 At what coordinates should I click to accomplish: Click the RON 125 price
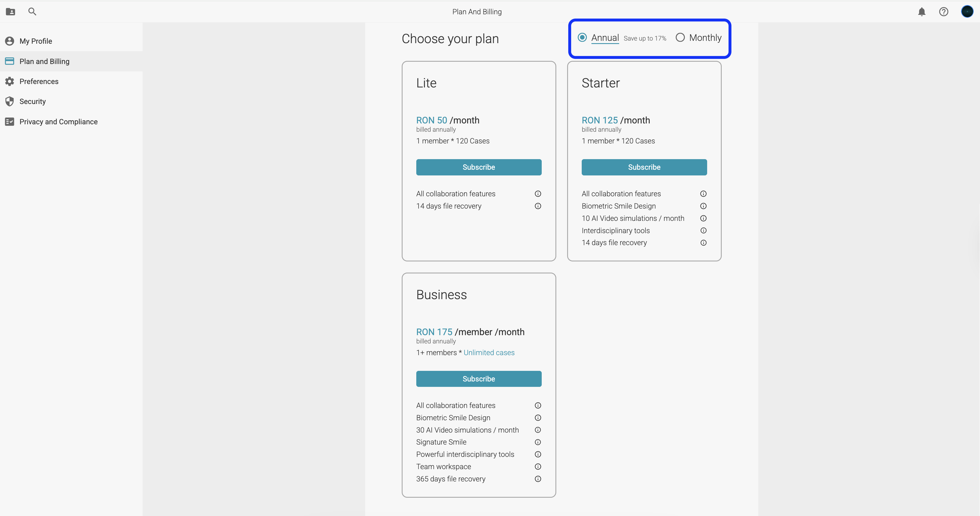pos(599,120)
